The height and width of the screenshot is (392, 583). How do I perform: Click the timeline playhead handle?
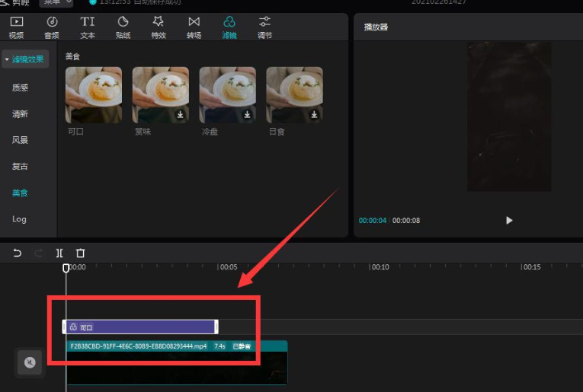click(x=66, y=268)
